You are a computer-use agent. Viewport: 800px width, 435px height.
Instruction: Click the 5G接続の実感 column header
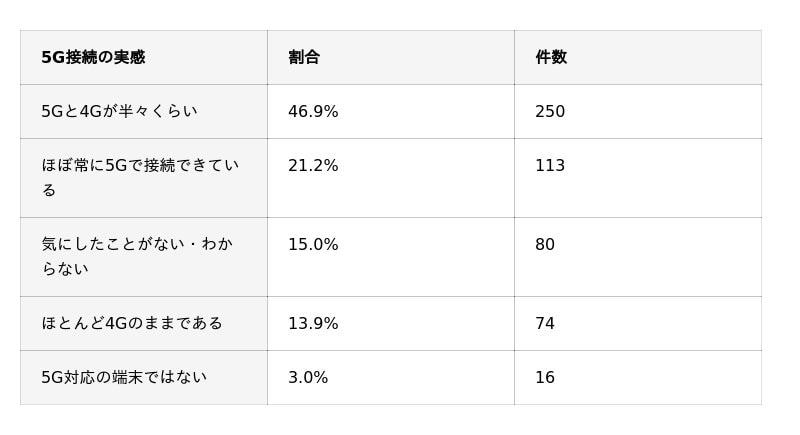point(93,57)
